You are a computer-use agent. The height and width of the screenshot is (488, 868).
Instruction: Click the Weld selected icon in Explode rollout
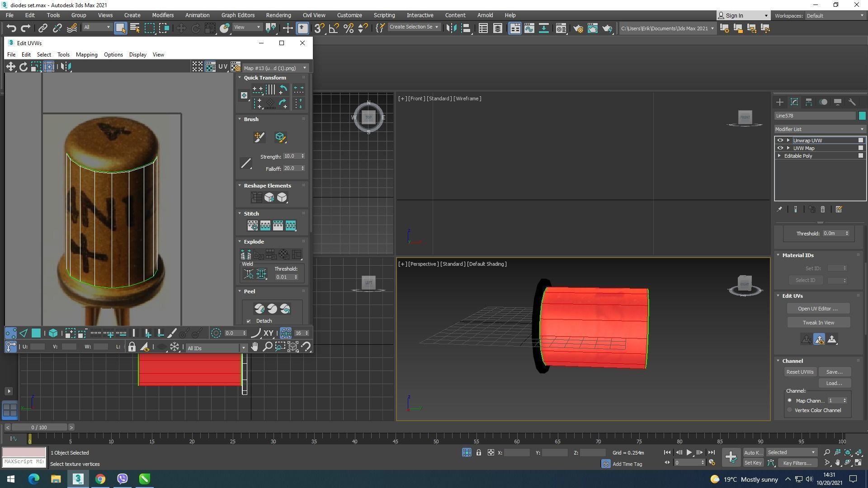click(x=261, y=274)
